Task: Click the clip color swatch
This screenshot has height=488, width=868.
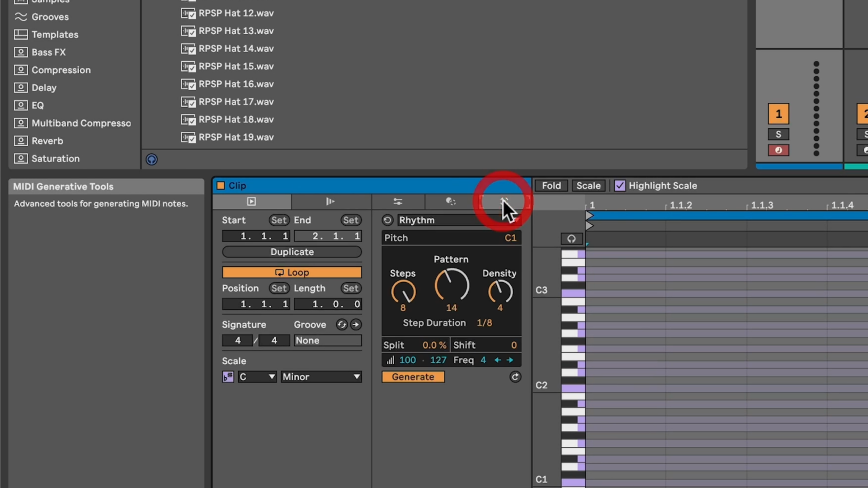Action: click(x=221, y=186)
